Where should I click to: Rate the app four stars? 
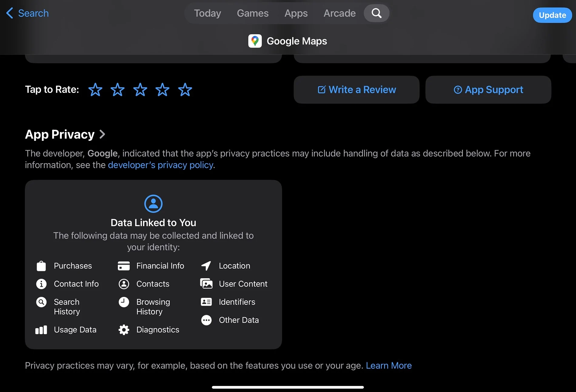click(162, 90)
